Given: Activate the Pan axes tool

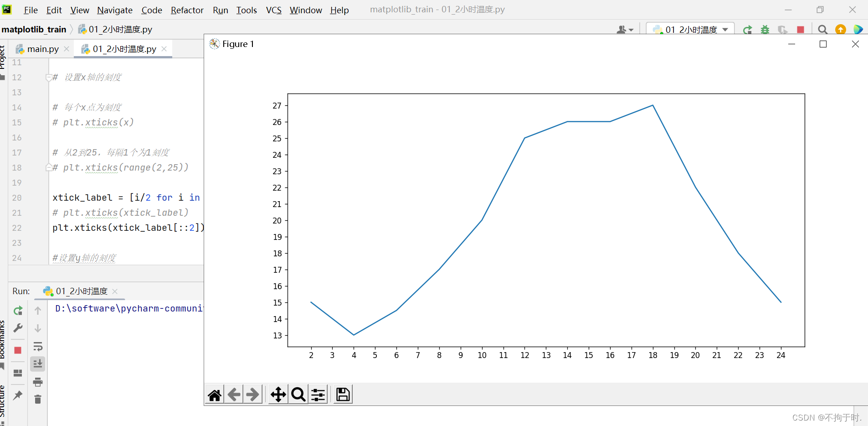Looking at the screenshot, I should pyautogui.click(x=278, y=395).
